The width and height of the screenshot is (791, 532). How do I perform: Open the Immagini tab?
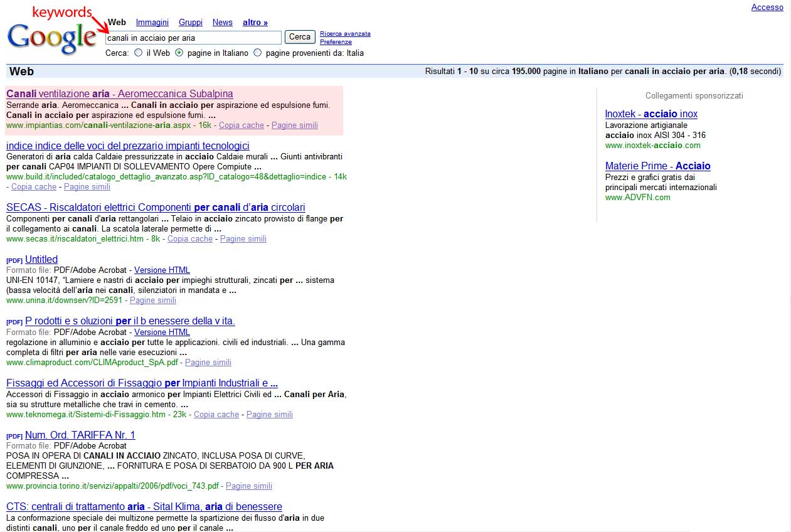(x=152, y=23)
